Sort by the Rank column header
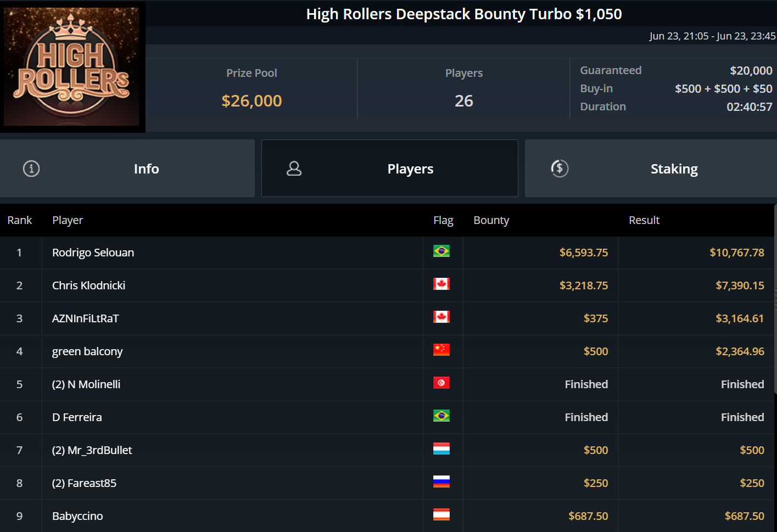The width and height of the screenshot is (777, 532). [20, 220]
